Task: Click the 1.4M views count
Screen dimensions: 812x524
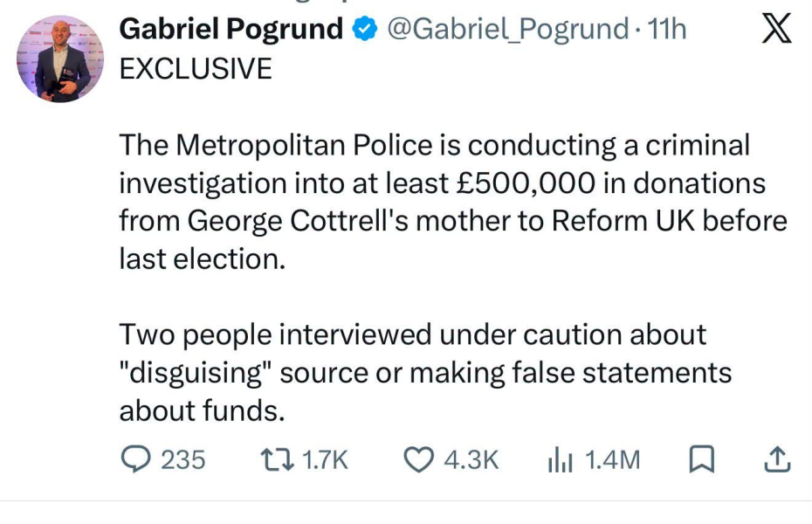Action: (x=612, y=459)
